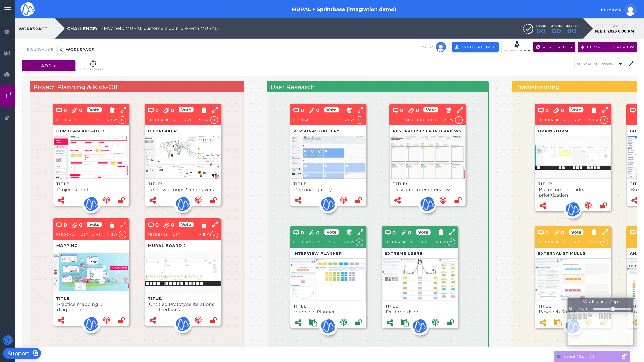The image size is (644, 362).
Task: Vote on the Our Team Kick-Off card
Action: pyautogui.click(x=94, y=110)
